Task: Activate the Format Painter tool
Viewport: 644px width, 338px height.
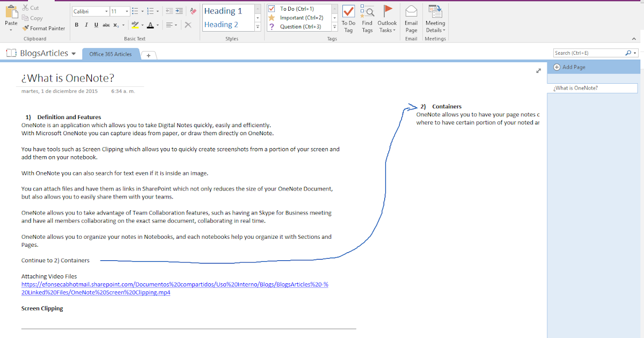Action: 43,28
